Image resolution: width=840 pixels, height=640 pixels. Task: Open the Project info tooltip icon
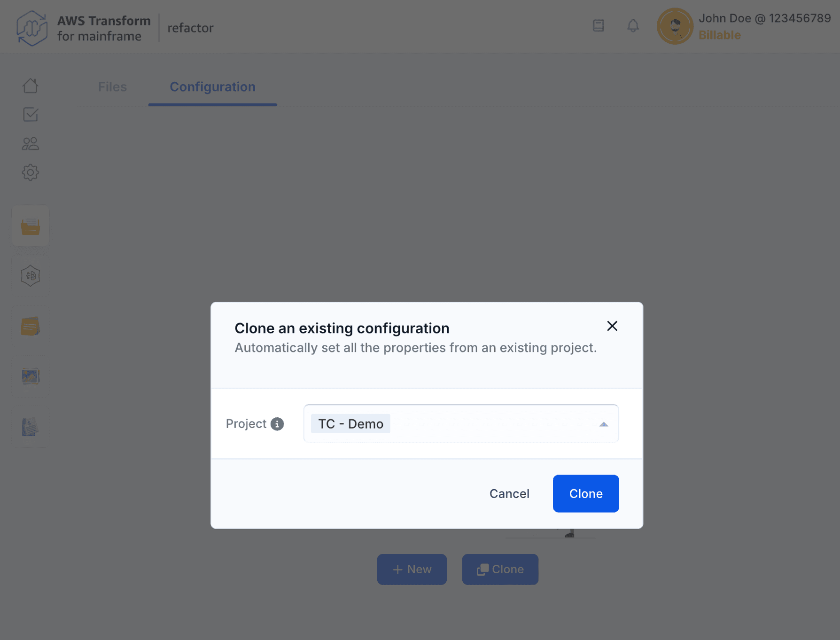278,423
